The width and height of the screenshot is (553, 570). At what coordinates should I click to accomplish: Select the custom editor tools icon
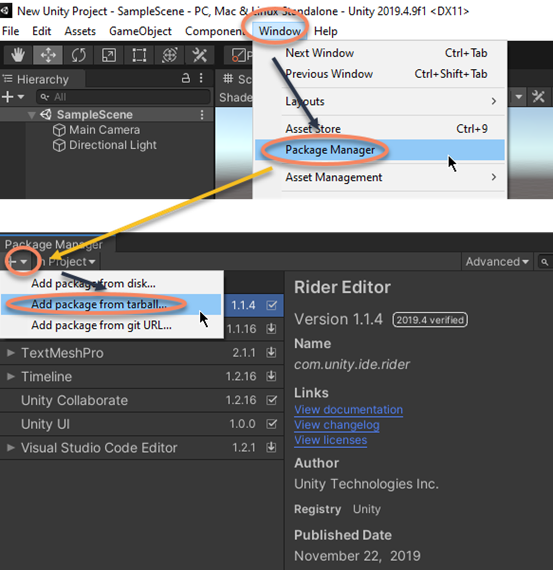click(200, 55)
